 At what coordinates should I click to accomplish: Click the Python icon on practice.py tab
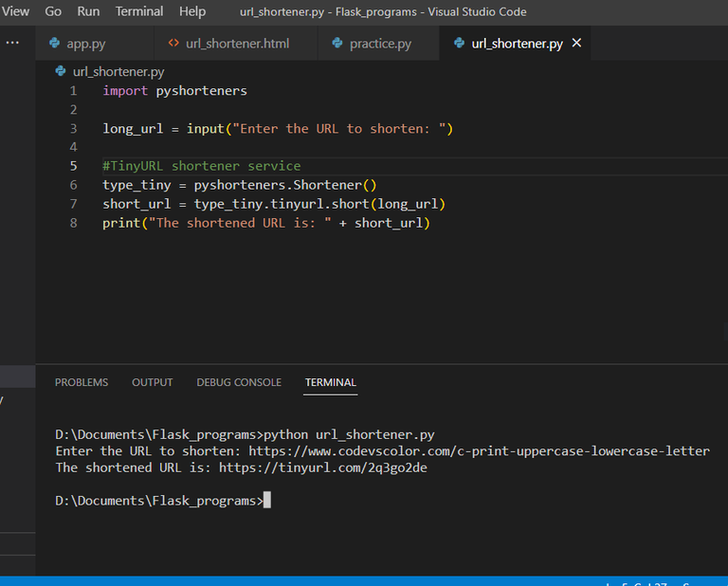(337, 44)
